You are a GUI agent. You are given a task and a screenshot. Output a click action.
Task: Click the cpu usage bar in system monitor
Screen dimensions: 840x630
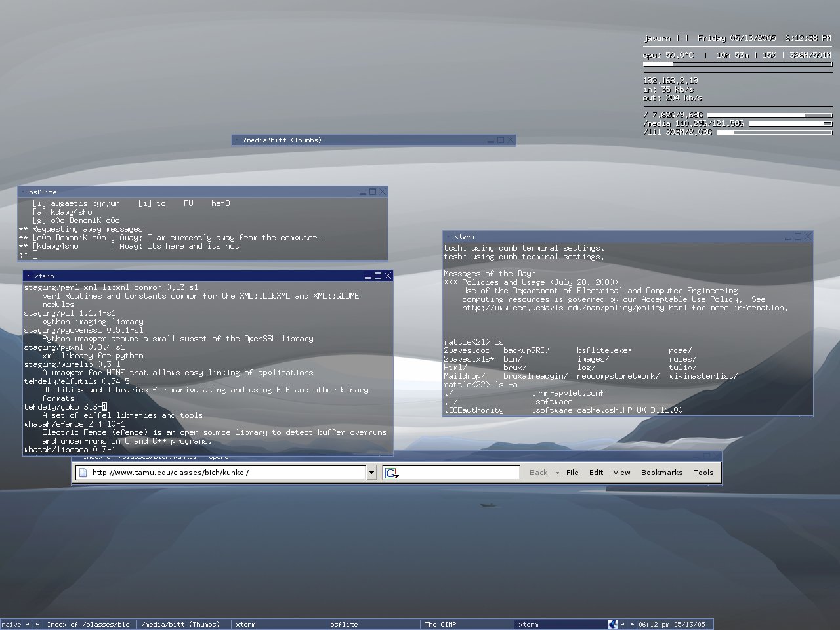[x=738, y=64]
